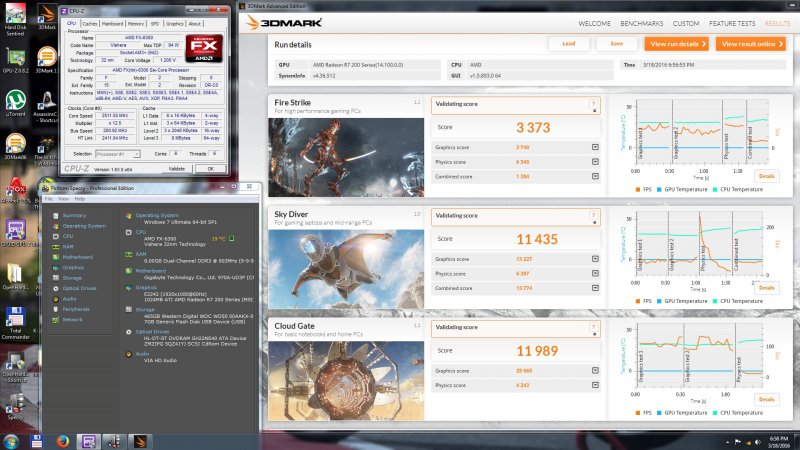Switch to 3DMark via its taskbar icon

point(139,441)
